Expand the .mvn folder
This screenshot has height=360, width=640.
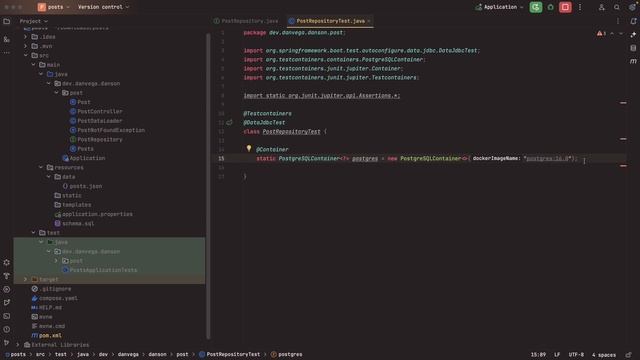pos(25,46)
